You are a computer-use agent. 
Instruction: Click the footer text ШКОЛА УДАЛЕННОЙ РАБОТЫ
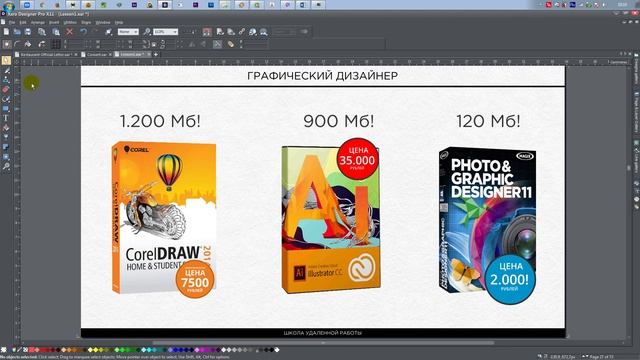[322, 333]
